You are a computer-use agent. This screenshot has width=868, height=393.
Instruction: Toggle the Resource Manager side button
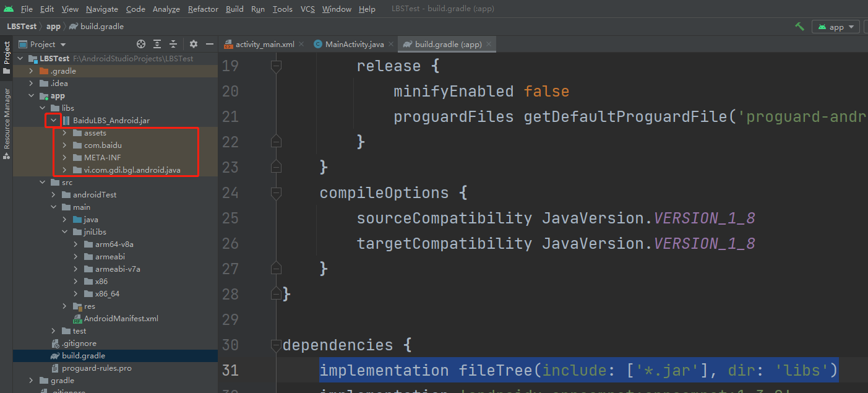(x=7, y=123)
